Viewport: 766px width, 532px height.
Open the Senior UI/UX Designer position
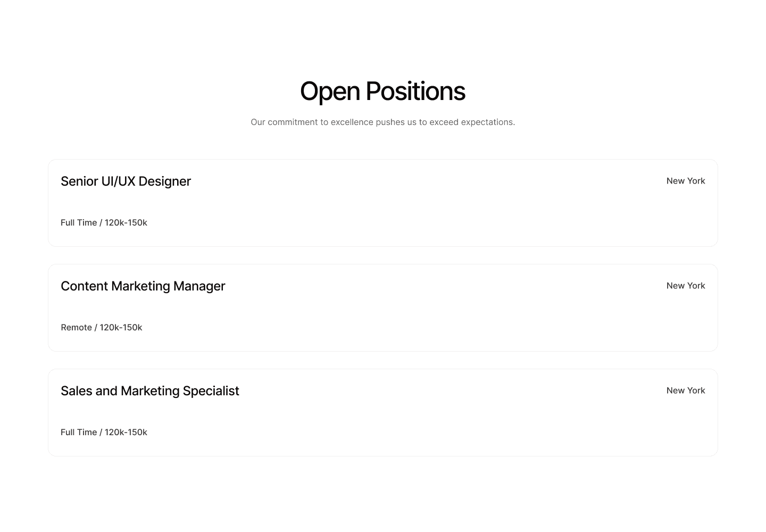click(383, 203)
